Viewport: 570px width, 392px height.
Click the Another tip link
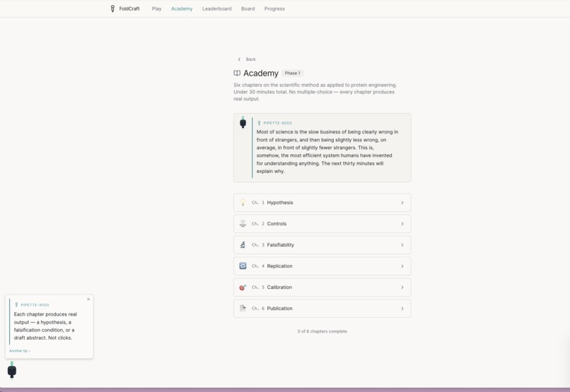(20, 351)
